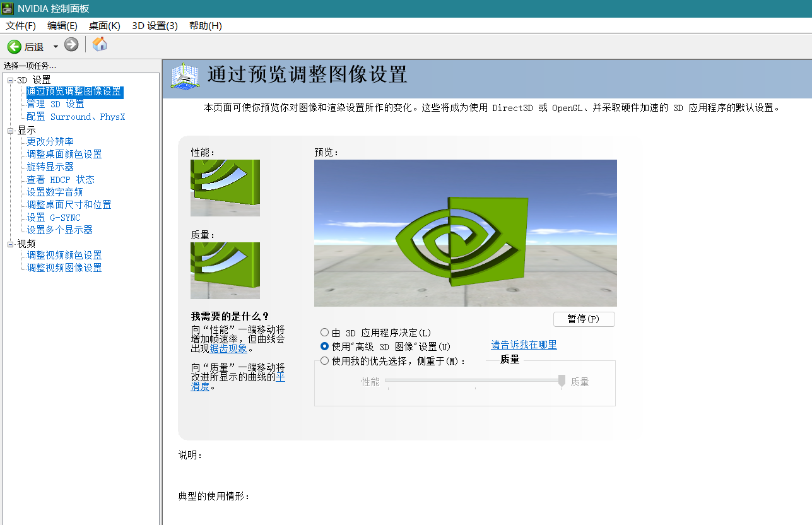Open 设置 G-SYNC page
This screenshot has width=812, height=525.
click(54, 218)
